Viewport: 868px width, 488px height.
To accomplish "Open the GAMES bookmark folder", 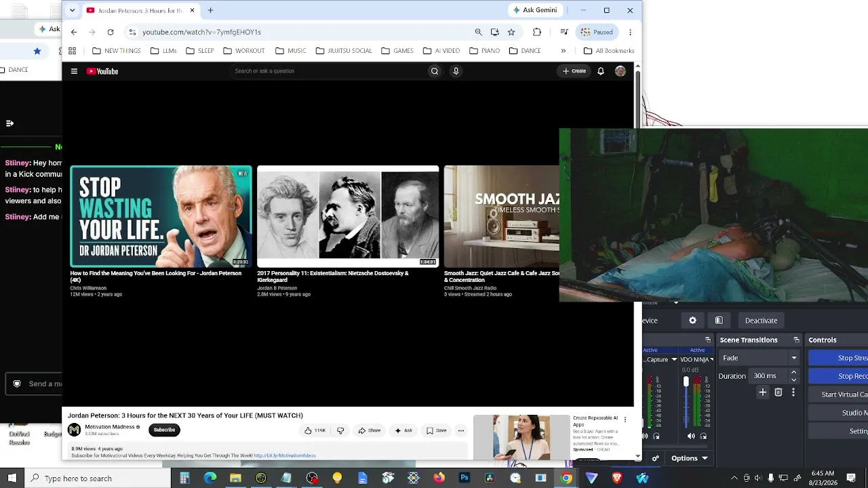I will [397, 51].
